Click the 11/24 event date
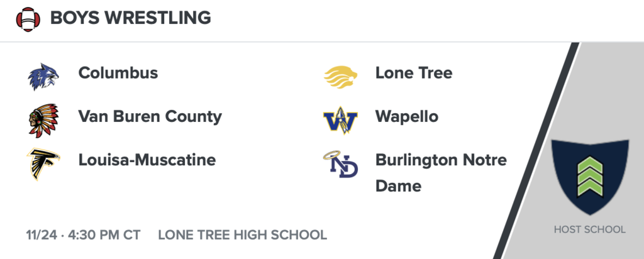Image resolution: width=644 pixels, height=259 pixels. [42, 235]
